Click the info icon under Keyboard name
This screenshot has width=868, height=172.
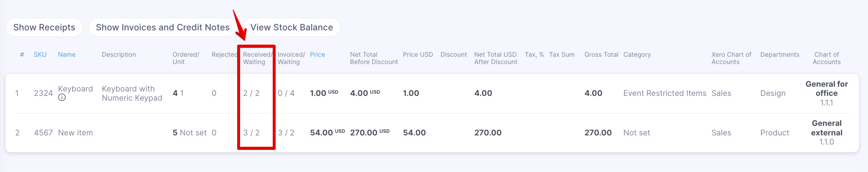click(x=62, y=98)
